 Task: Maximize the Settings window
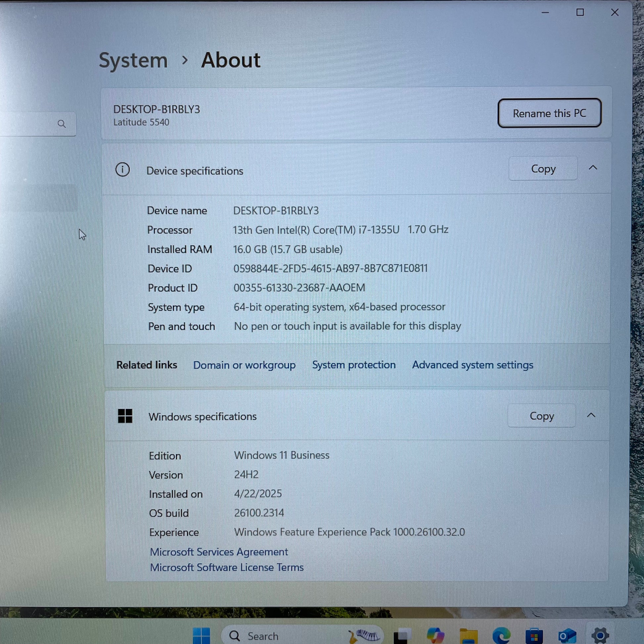tap(580, 13)
